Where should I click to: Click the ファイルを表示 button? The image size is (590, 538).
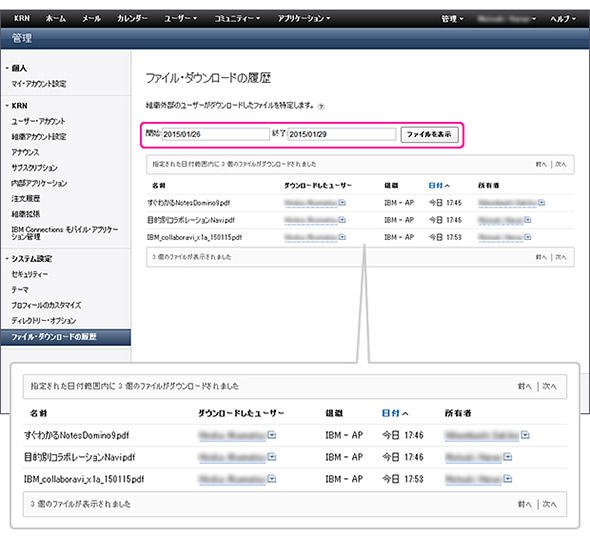click(429, 134)
